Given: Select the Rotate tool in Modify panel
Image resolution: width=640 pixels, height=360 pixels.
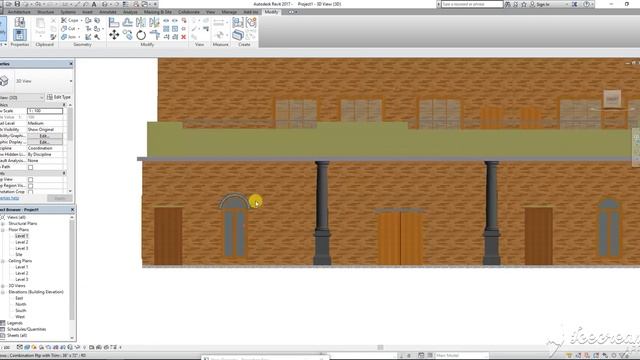Looking at the screenshot, I should (x=141, y=35).
